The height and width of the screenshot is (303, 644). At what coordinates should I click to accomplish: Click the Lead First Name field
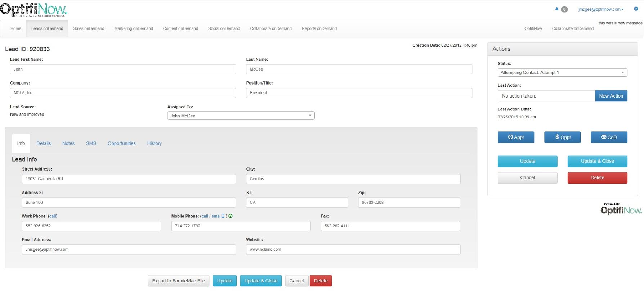[123, 69]
